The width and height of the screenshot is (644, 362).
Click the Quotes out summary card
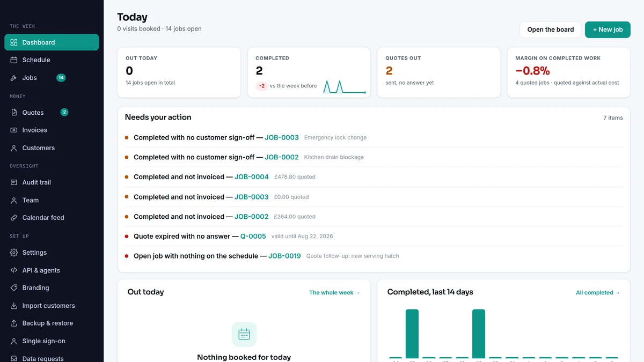click(438, 72)
